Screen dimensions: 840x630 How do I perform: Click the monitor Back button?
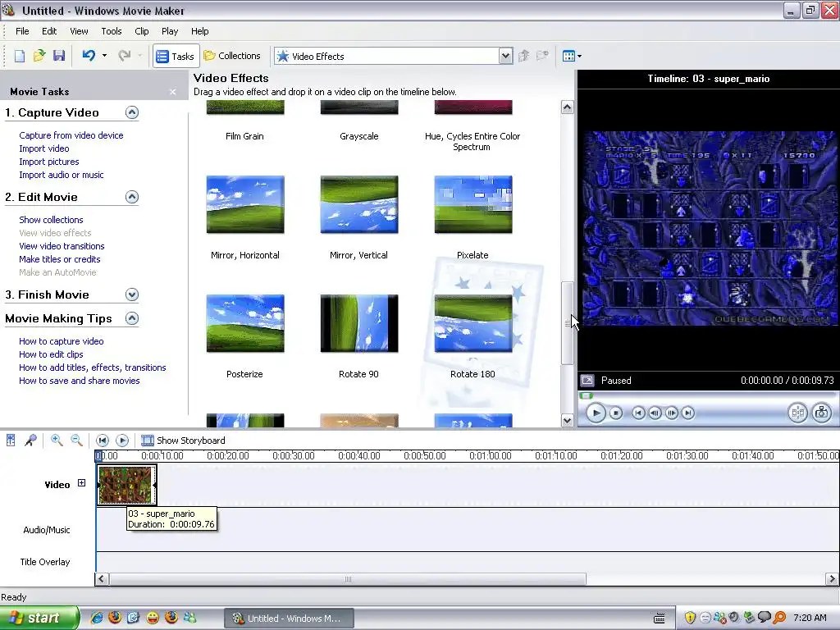(638, 413)
